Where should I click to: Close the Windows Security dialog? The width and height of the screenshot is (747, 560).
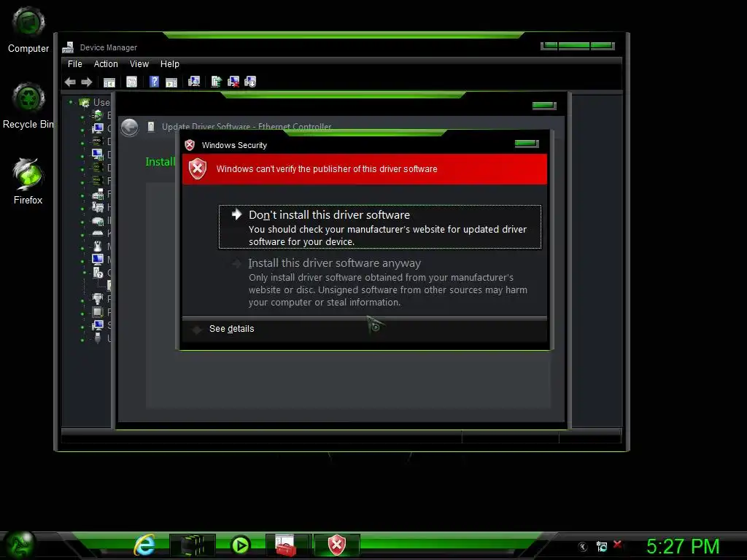(527, 144)
